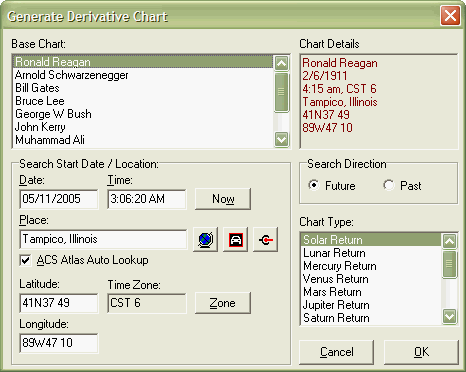
Task: Select the Future search direction
Action: (314, 185)
